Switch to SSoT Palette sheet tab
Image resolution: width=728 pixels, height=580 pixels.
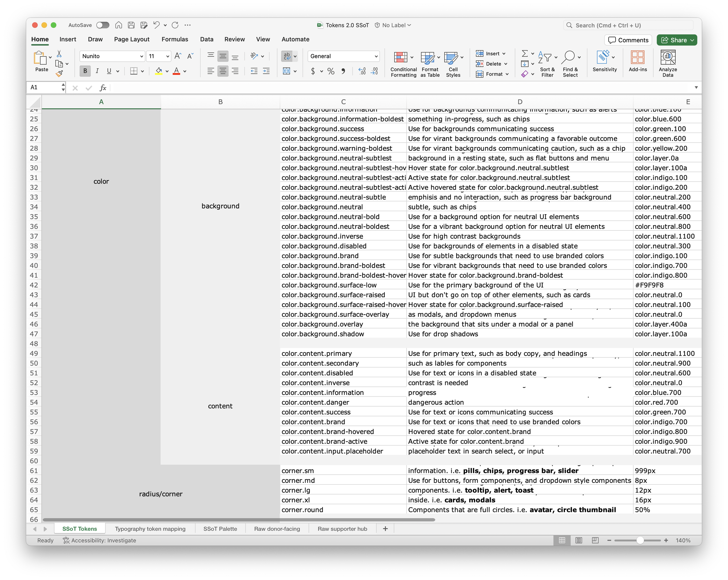pyautogui.click(x=220, y=529)
